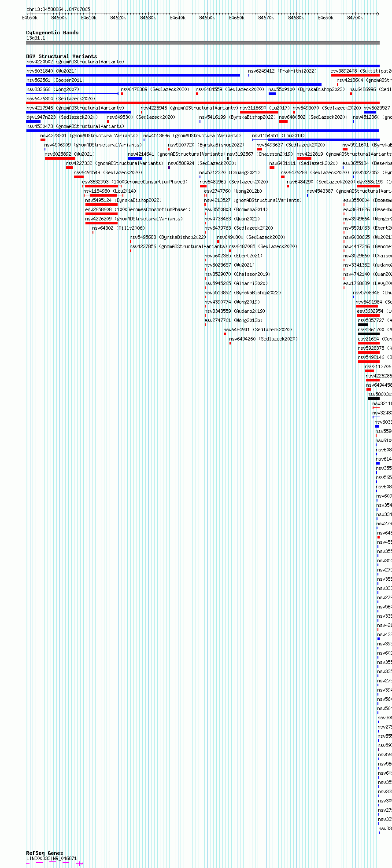This screenshot has width=392, height=868.
Task: Click esv2747760 (Wong2012b) label
Action: [233, 191]
